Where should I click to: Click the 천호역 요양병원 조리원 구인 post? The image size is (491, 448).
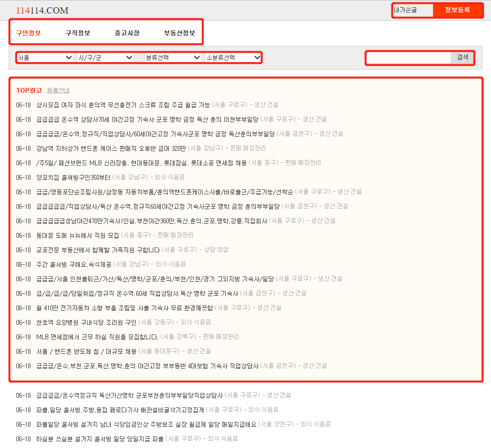(x=92, y=322)
